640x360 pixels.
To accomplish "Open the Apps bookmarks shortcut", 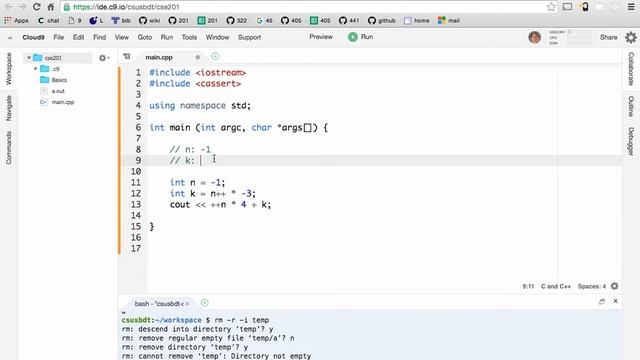I will 16,20.
